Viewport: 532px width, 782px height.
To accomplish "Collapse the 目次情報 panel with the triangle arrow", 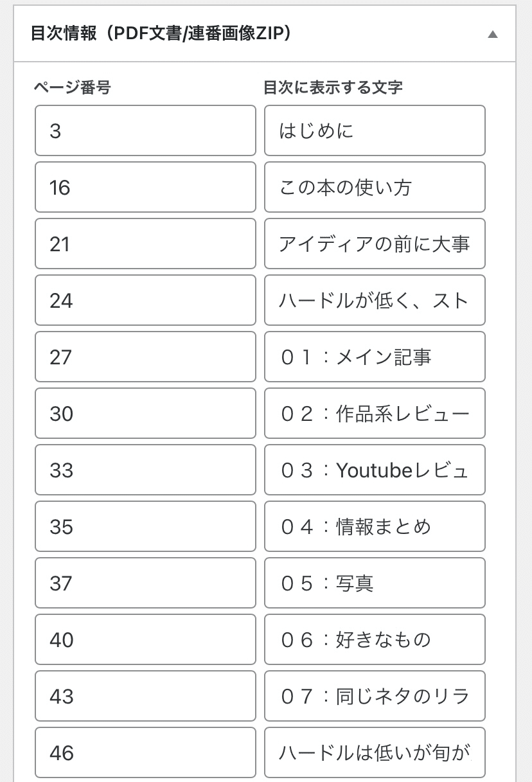I will pyautogui.click(x=493, y=35).
